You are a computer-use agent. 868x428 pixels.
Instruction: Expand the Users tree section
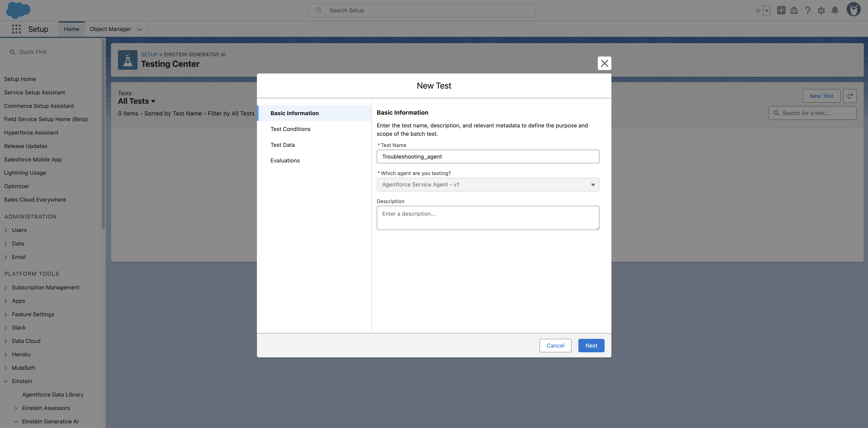[x=6, y=230]
